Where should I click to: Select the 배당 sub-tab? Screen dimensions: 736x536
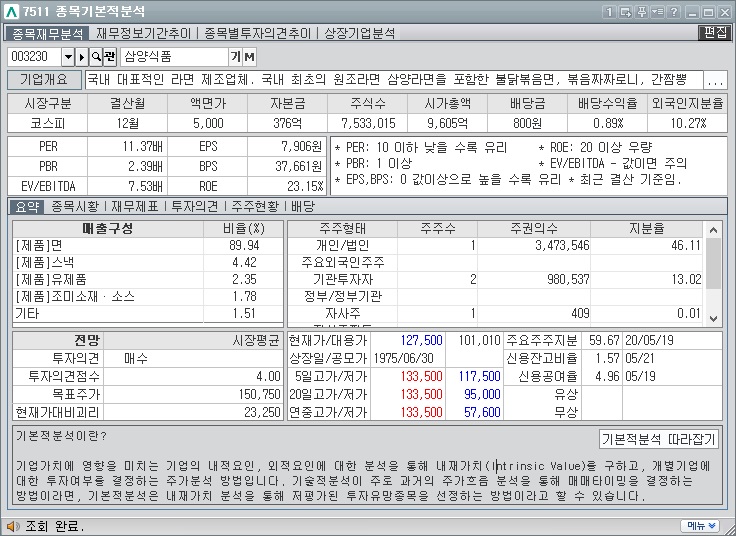coord(303,207)
